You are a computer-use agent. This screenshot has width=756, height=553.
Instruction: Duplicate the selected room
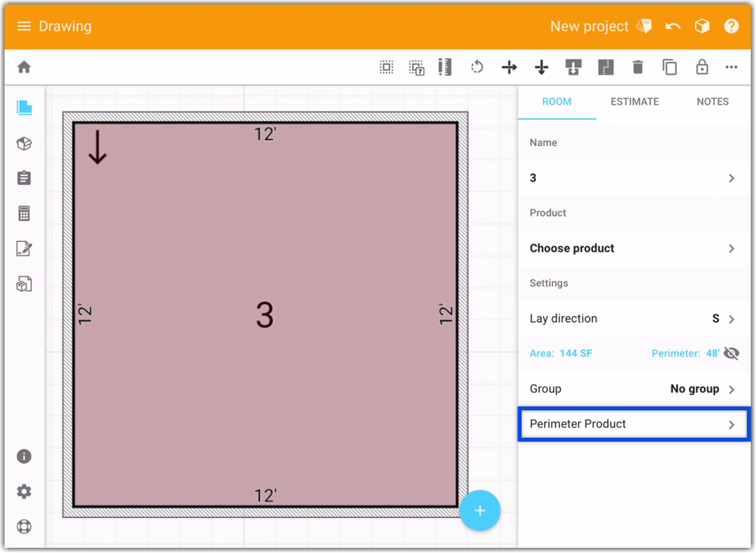click(669, 67)
